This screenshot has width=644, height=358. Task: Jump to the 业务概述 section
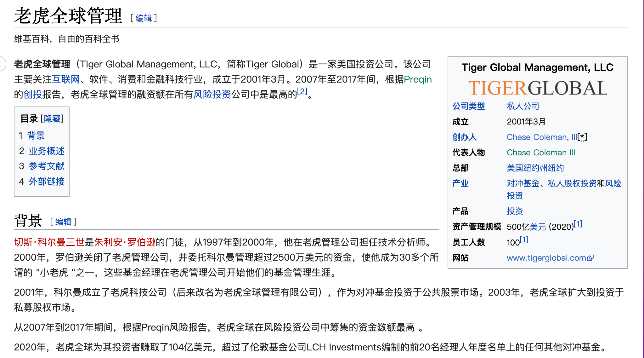tap(47, 151)
